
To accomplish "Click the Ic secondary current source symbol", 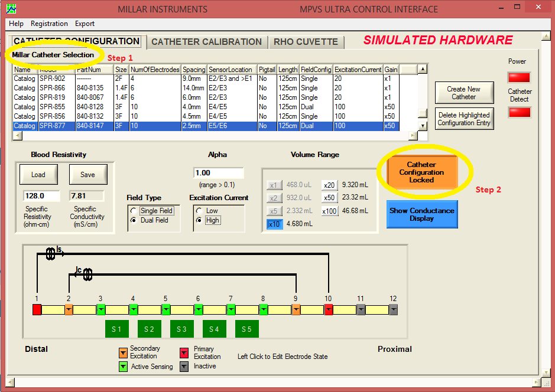I will (88, 275).
